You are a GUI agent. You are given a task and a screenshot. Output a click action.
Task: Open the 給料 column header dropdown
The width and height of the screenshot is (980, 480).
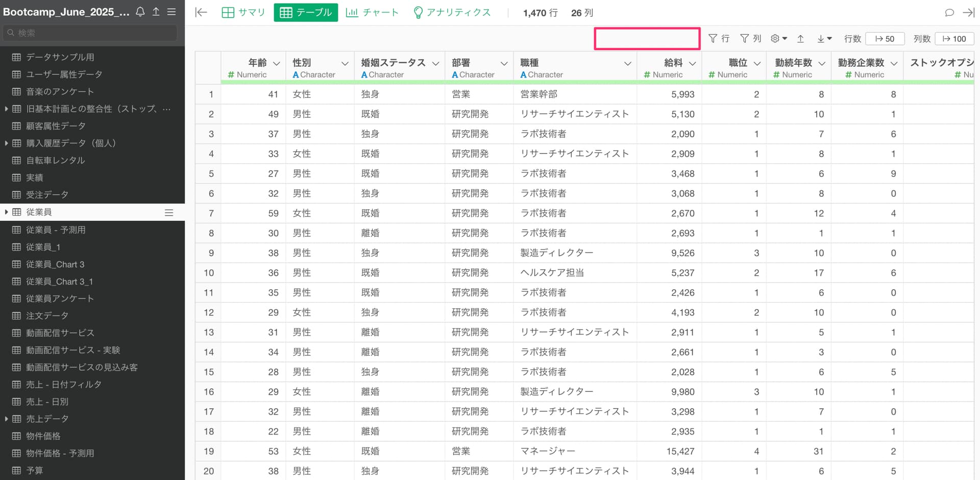click(x=693, y=63)
